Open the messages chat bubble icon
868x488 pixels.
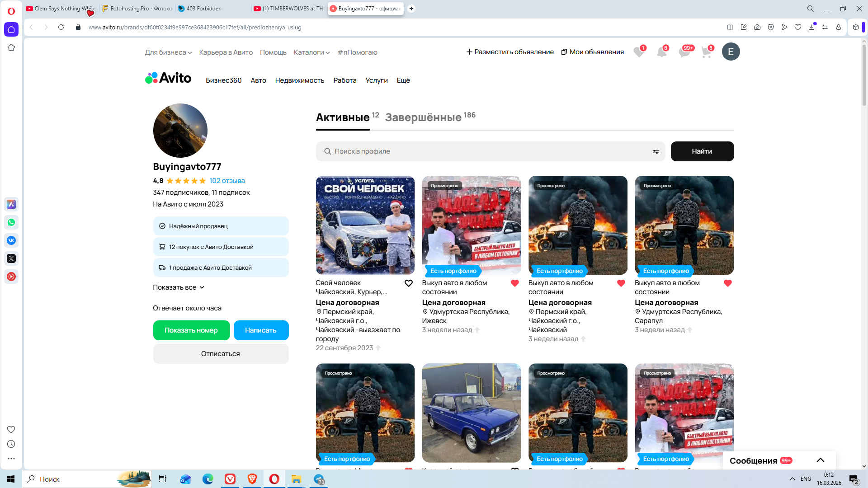pos(684,52)
